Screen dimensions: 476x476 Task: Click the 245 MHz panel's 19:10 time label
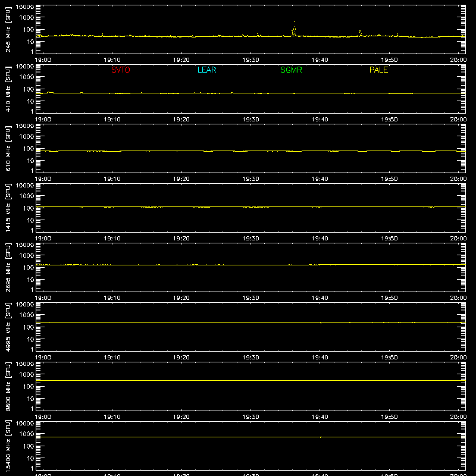click(x=112, y=60)
